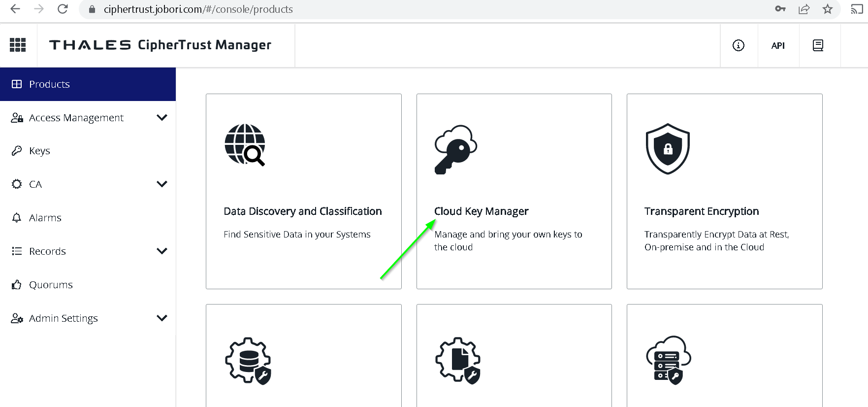Click the shield lock Transparent Encryption icon
The image size is (868, 407).
[x=668, y=149]
